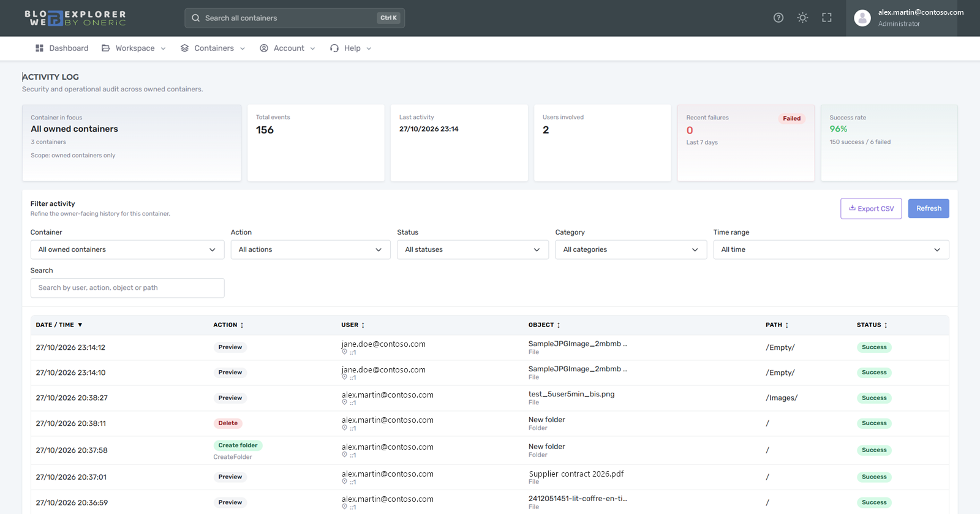The width and height of the screenshot is (980, 514).
Task: Click the Create folder action badge
Action: [238, 445]
